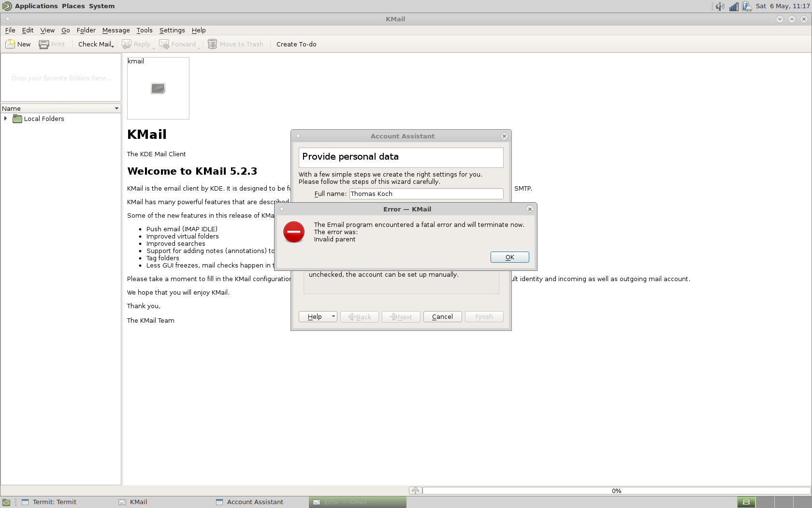Screen dimensions: 812x508
Task: Click the volume speaker tray icon
Action: [x=720, y=6]
